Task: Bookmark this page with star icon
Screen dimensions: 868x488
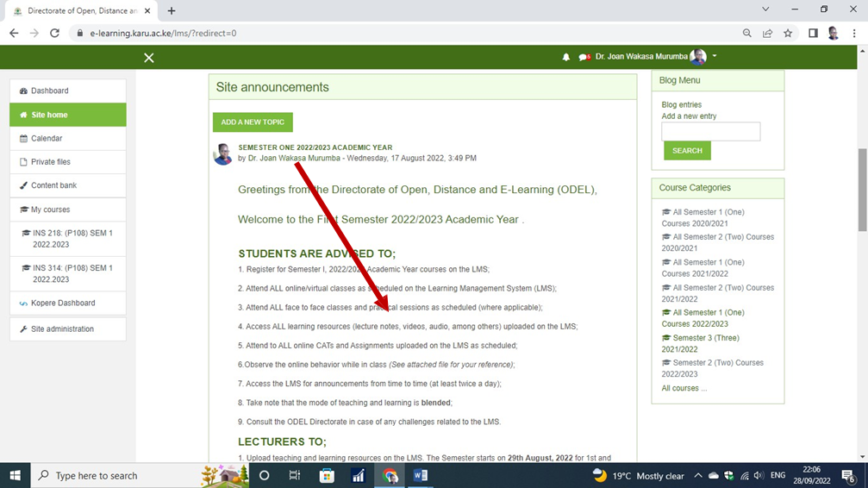Action: tap(788, 34)
